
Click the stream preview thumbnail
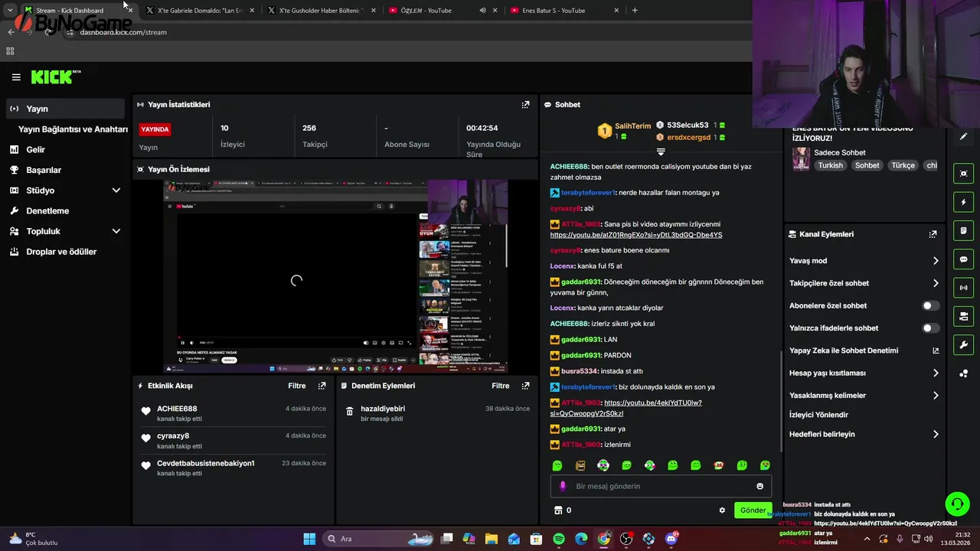335,276
